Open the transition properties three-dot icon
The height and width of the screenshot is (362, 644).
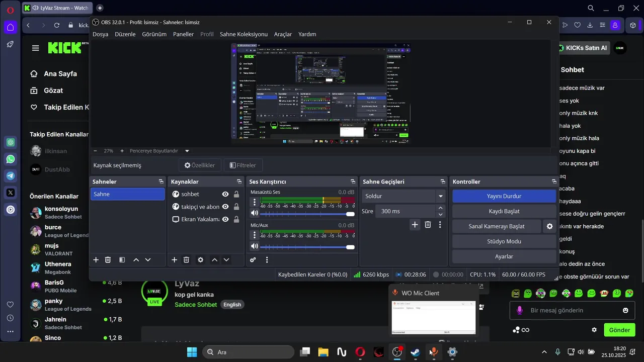(x=440, y=225)
